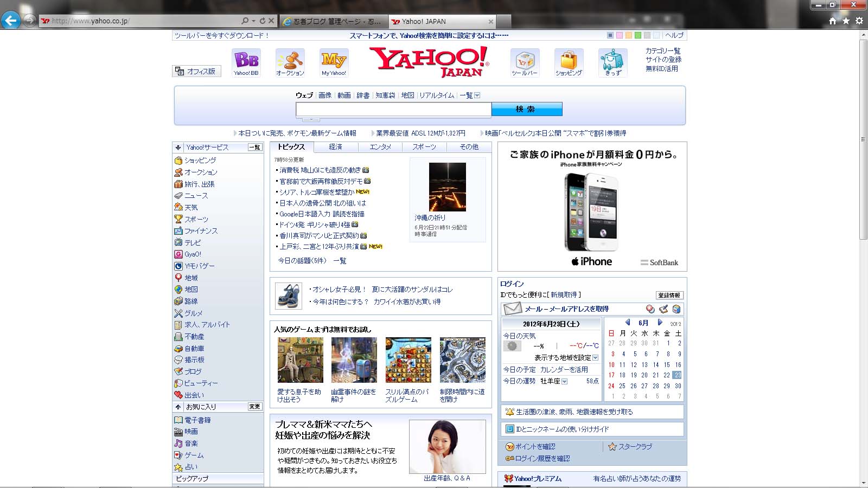
Task: Click the テレビ icon in the sidebar
Action: 178,242
